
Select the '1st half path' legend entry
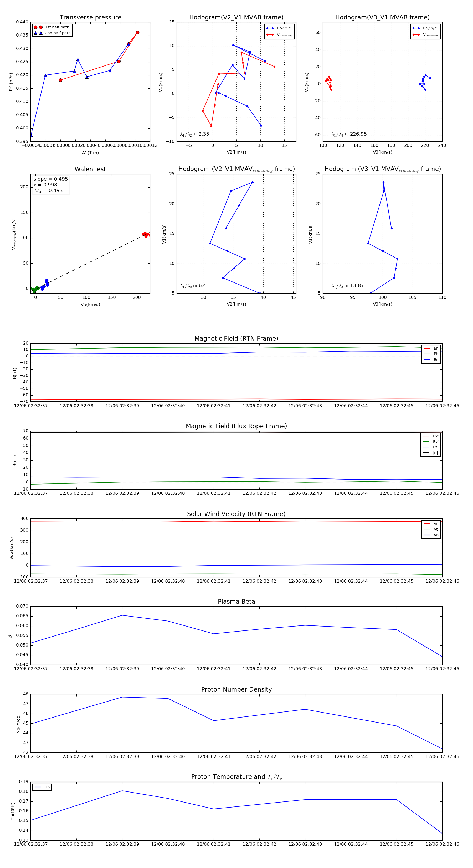point(52,27)
